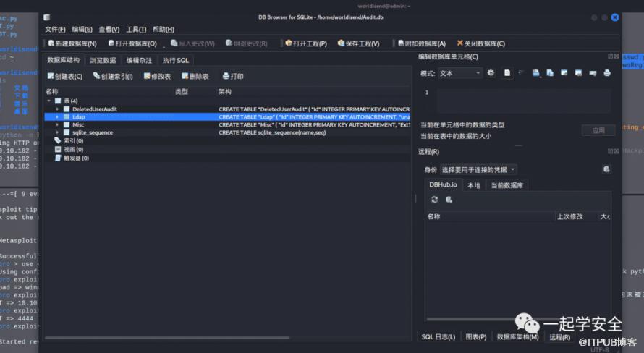The width and height of the screenshot is (644, 353).
Task: Expand the DeletedUserAudit table node
Action: [57, 109]
